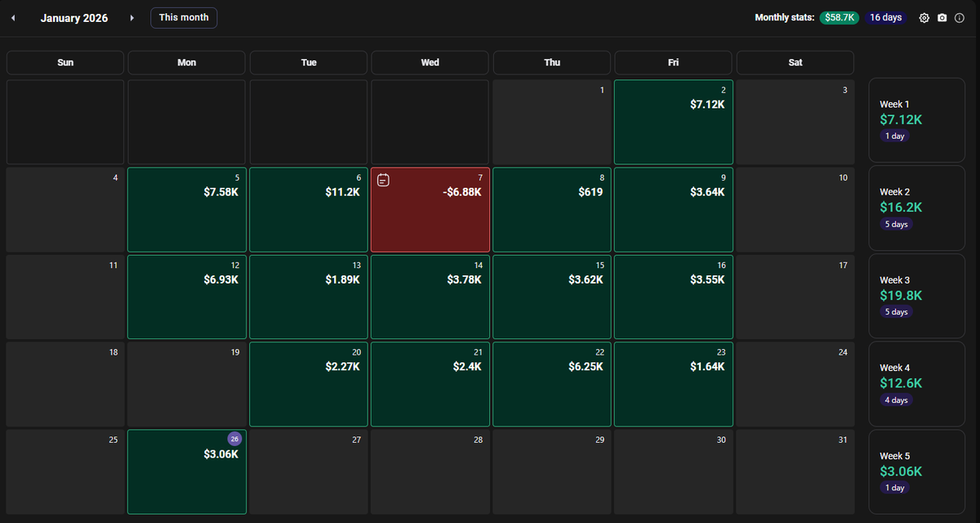The width and height of the screenshot is (980, 523).
Task: Open calendar settings gear icon
Action: pyautogui.click(x=924, y=18)
